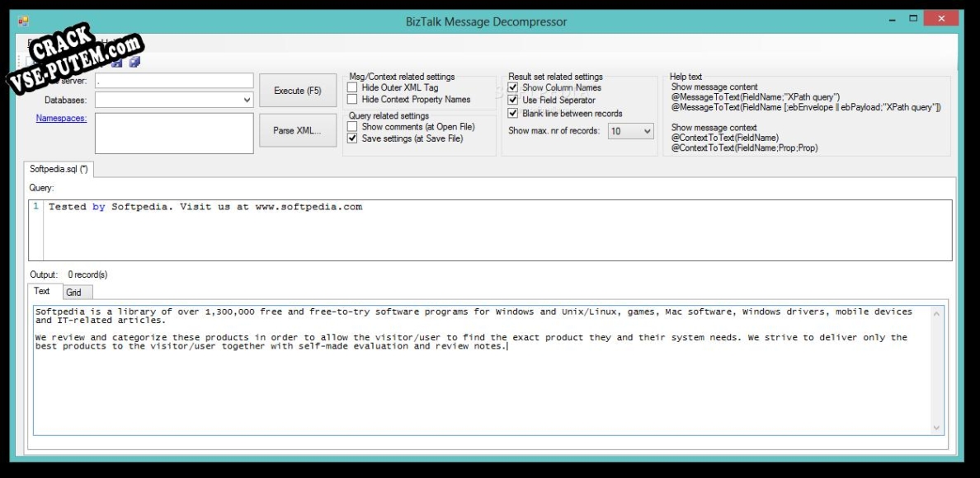This screenshot has width=980, height=478.
Task: Toggle Show comments (at Open File)
Action: point(352,127)
